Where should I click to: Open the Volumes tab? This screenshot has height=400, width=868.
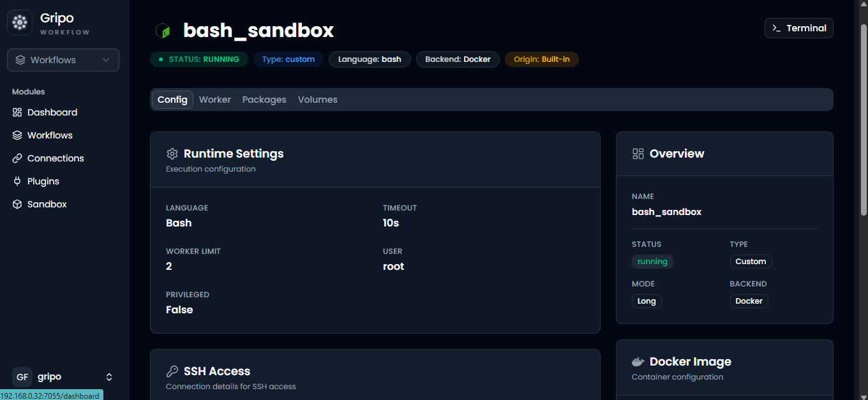click(318, 100)
